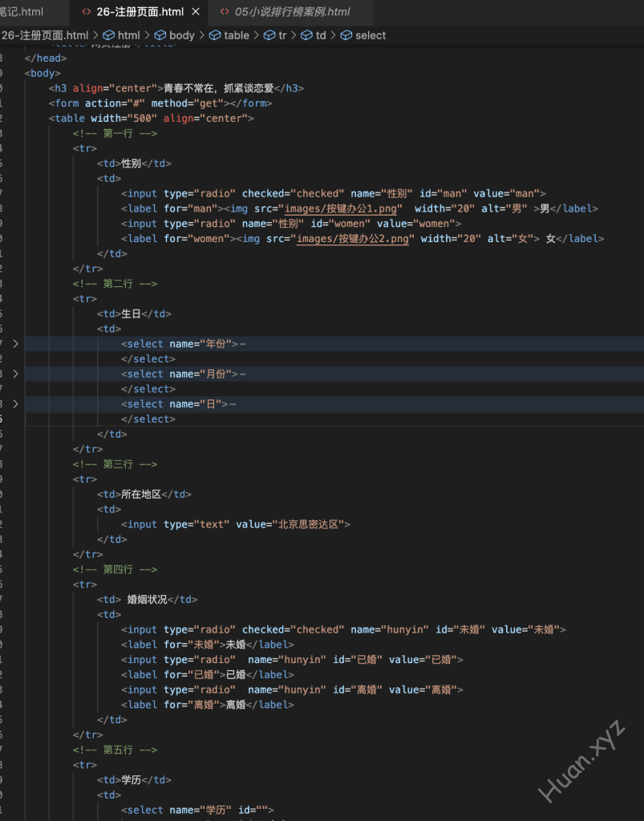Select the body breadcrumb item
Viewport: 644px width, 821px height.
(x=181, y=35)
